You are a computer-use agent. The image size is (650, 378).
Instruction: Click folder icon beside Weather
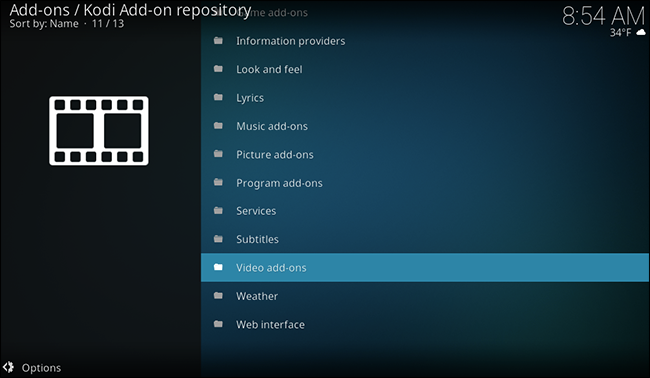click(218, 296)
